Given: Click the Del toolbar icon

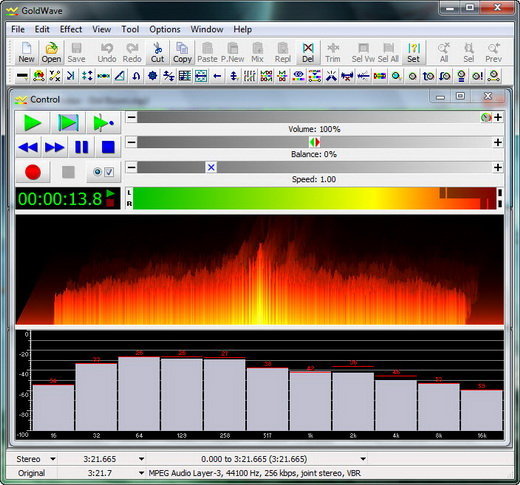Looking at the screenshot, I should [308, 53].
